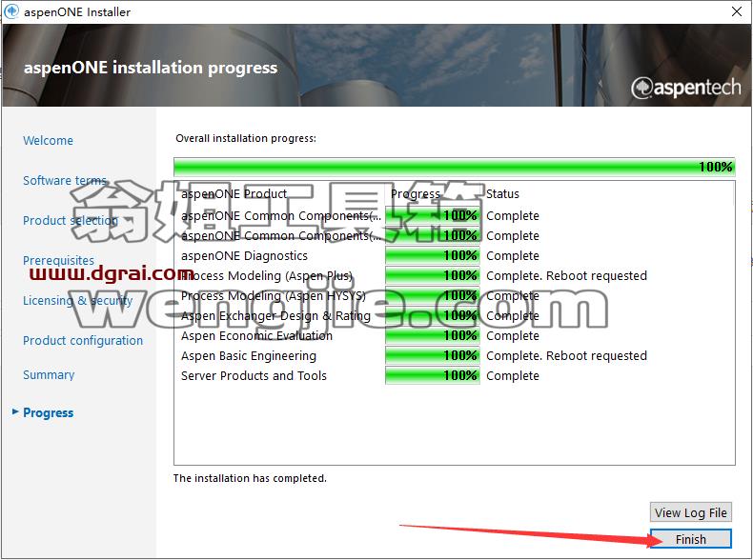This screenshot has width=753, height=560.
Task: Select the Summary step in sidebar
Action: [49, 374]
